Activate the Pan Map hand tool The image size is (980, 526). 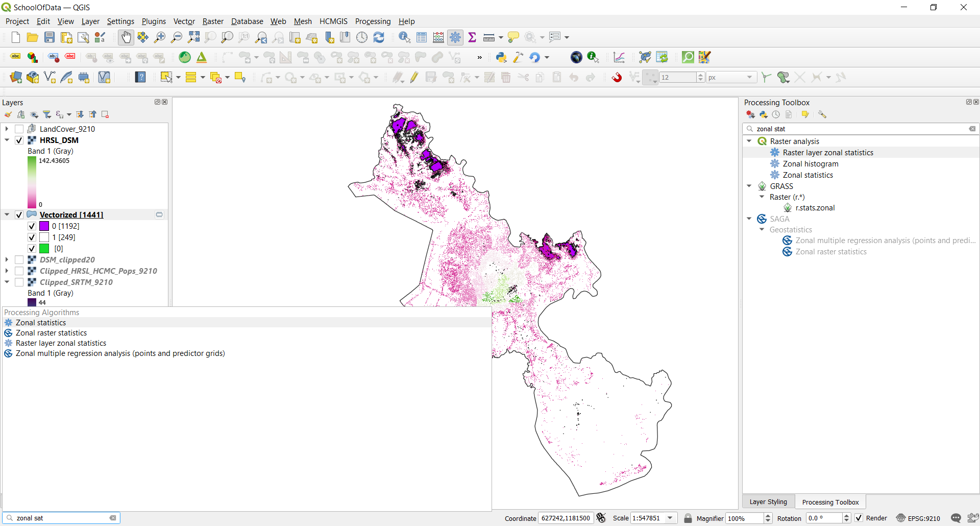(126, 37)
